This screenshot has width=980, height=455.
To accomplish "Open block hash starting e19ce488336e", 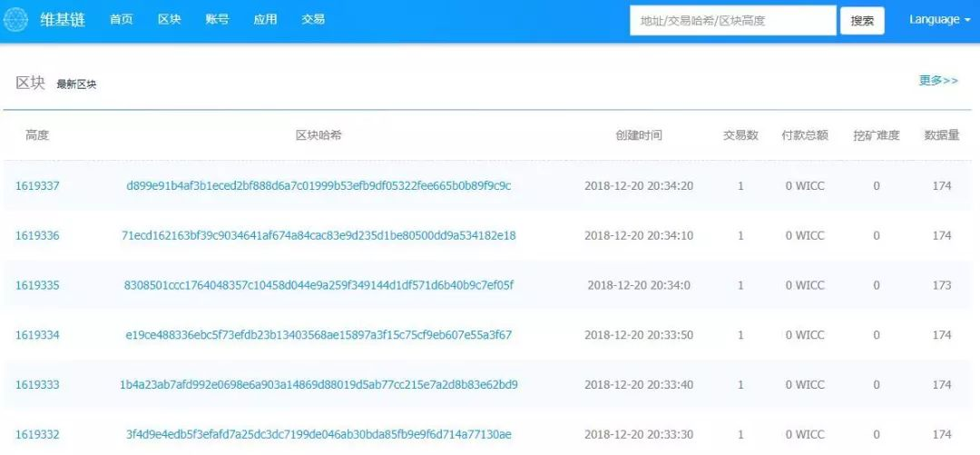I will [318, 335].
